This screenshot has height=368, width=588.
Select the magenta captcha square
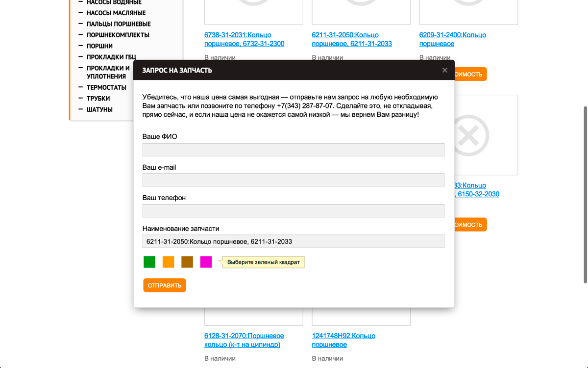pos(206,262)
